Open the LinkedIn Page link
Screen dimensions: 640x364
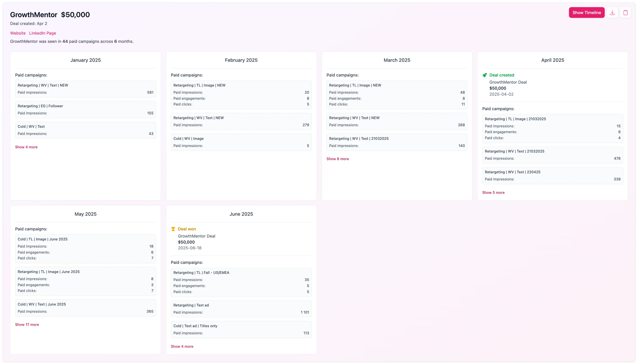click(x=42, y=33)
